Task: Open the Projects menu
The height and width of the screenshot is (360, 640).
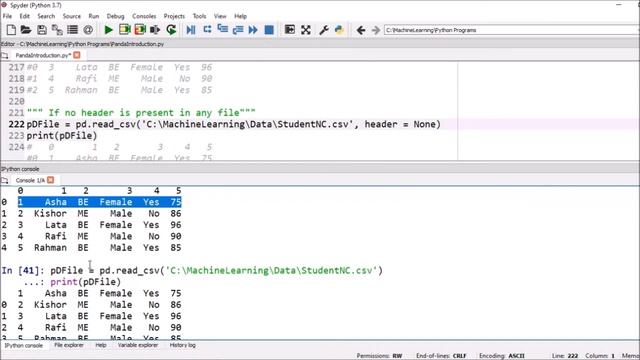Action: point(174,16)
